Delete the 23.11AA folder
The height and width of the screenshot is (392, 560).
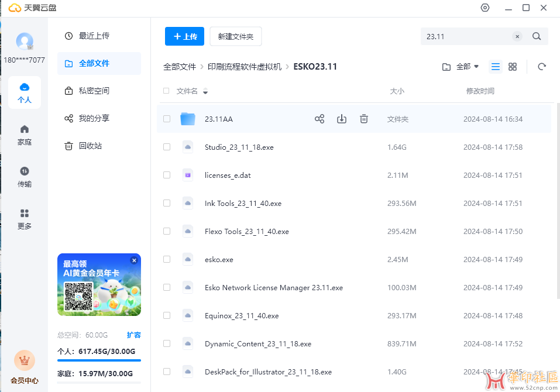point(364,119)
